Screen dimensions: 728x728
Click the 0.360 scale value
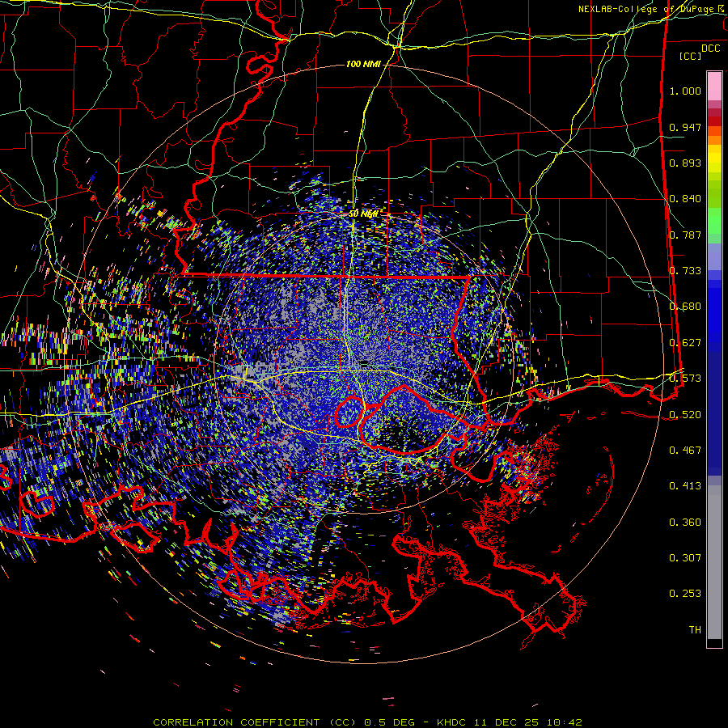tap(685, 523)
